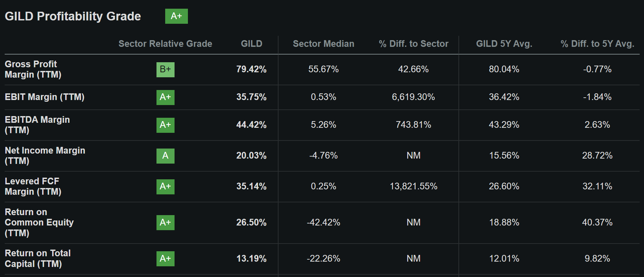The image size is (644, 277).
Task: Select the A grade badge for Net Income Margin
Action: tap(165, 156)
